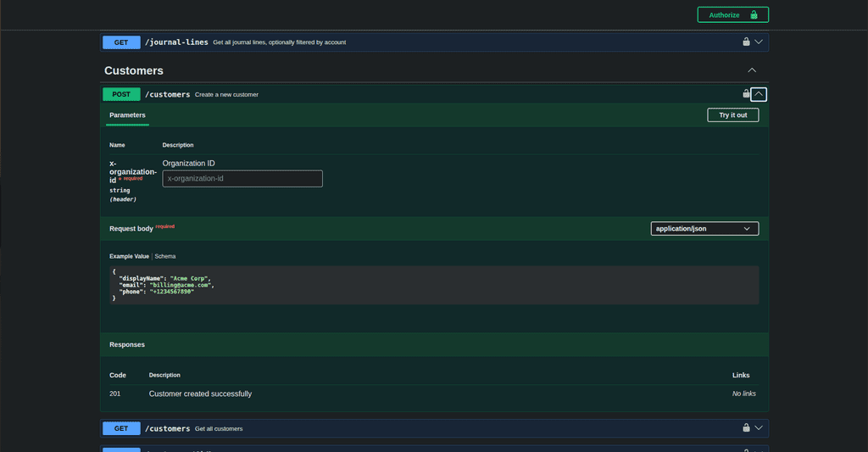Select the Parameters tab

pyautogui.click(x=127, y=115)
